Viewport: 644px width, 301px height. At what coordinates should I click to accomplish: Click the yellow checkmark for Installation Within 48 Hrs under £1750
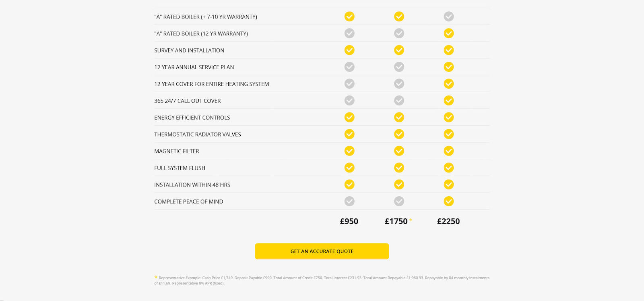click(399, 185)
